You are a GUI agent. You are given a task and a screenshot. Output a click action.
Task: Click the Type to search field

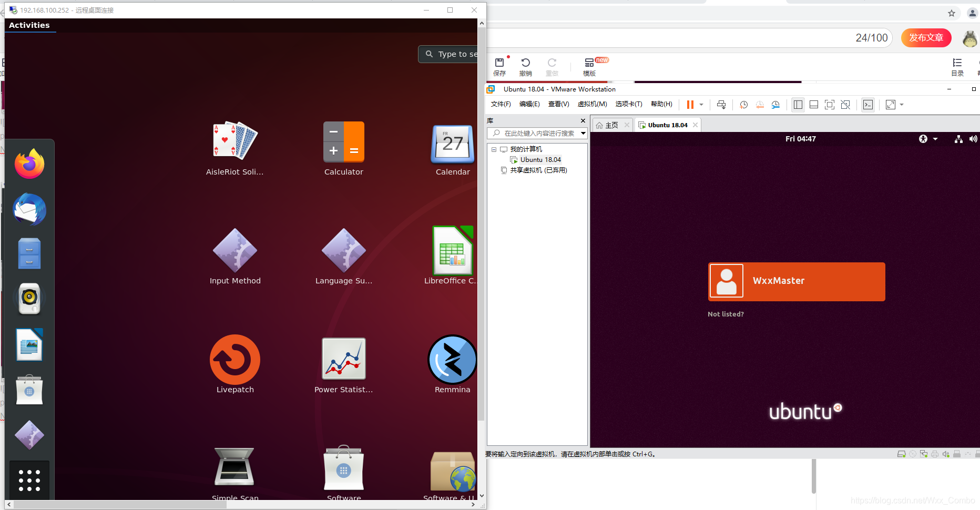pos(448,54)
